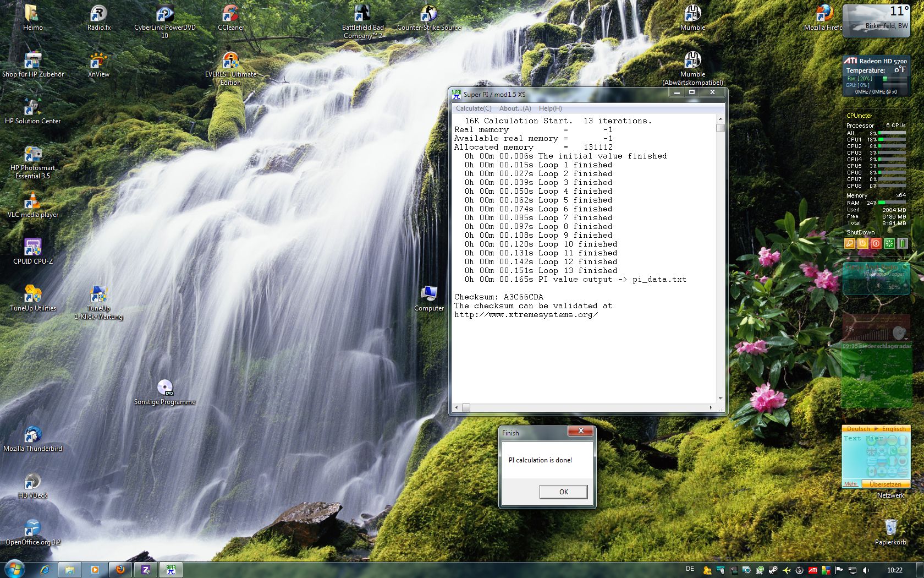Image resolution: width=924 pixels, height=578 pixels.
Task: Open the Papierkorb recycle bin
Action: pos(890,527)
